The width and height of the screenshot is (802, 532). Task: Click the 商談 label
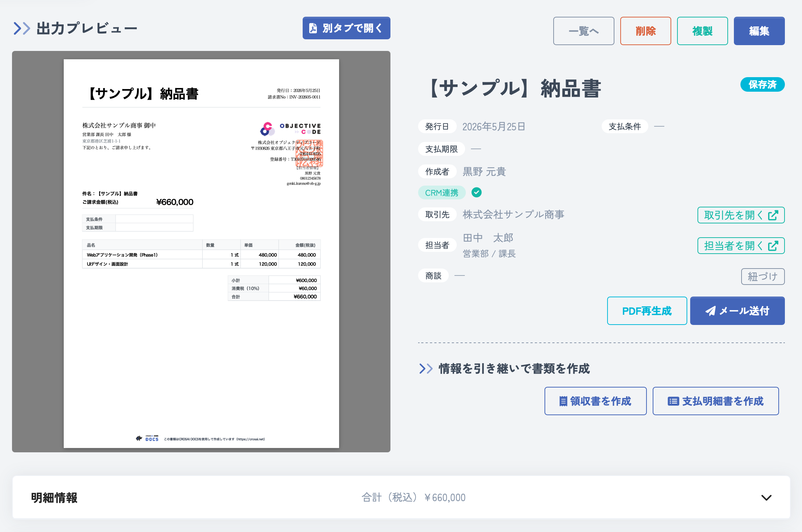click(x=433, y=276)
